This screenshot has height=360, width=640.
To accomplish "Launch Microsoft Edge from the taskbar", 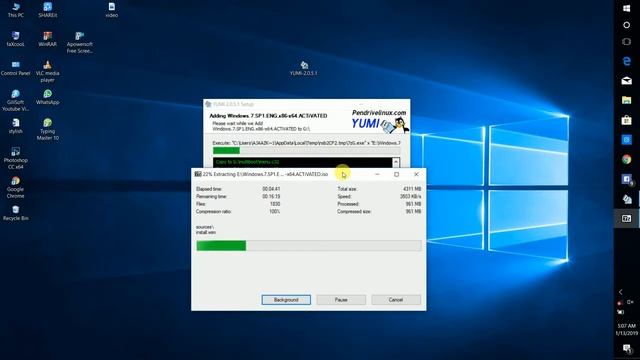I will [x=627, y=61].
